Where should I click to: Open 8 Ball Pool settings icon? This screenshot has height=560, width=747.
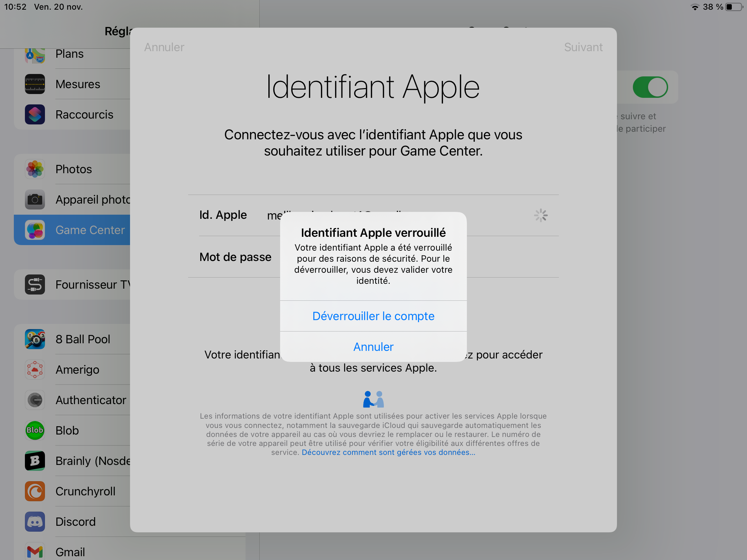tap(35, 339)
